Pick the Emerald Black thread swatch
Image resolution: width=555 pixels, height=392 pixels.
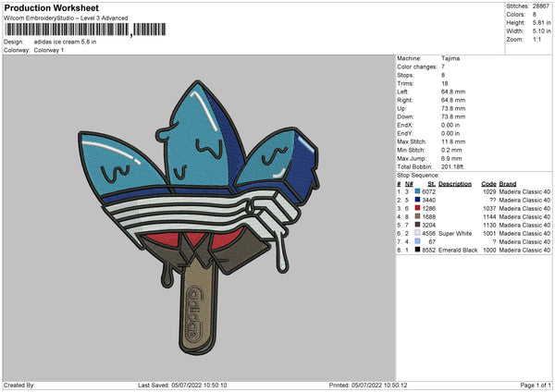(417, 250)
